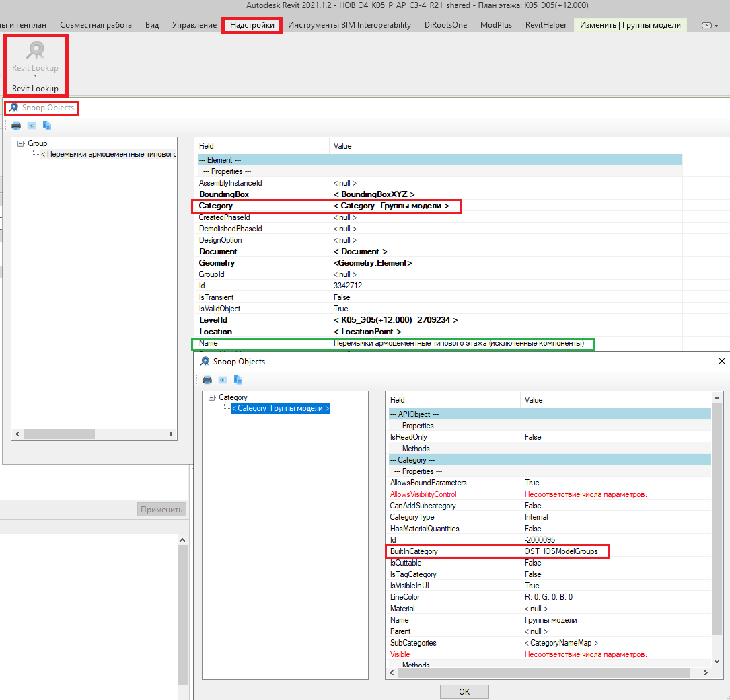This screenshot has width=730, height=700.
Task: Click the Name value Перемычки армоцементные
Action: tap(459, 343)
